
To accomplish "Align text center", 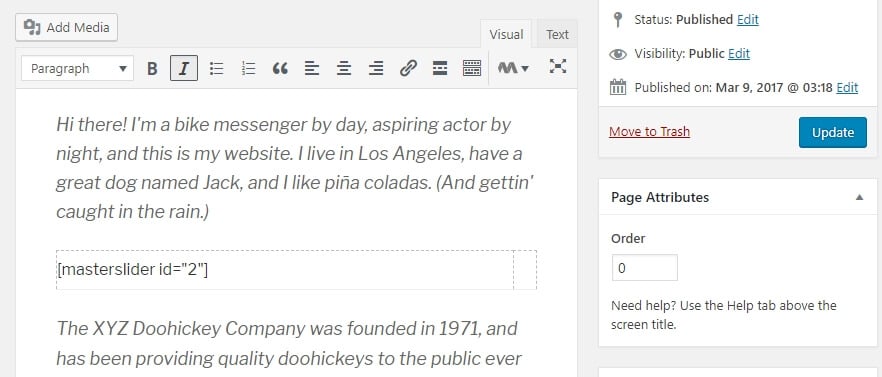I will click(x=344, y=68).
